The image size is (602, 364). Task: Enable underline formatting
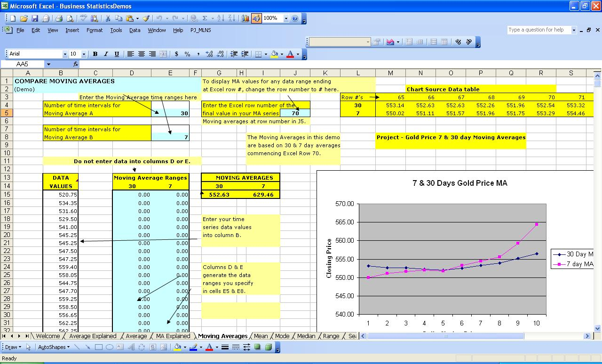click(x=117, y=54)
